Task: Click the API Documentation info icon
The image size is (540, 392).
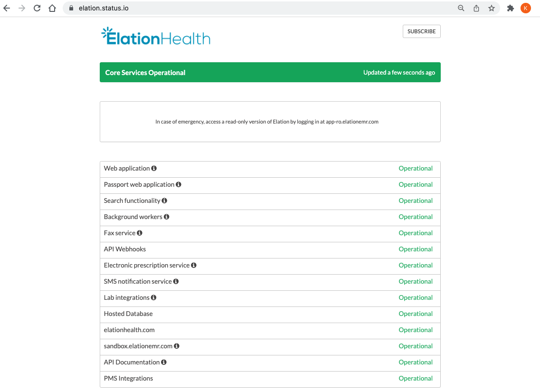Action: [x=163, y=362]
